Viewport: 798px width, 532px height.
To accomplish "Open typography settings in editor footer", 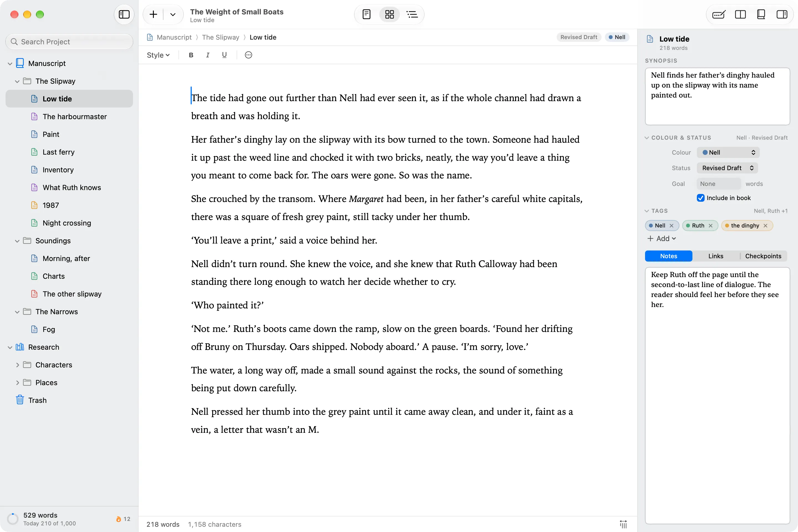I will coord(623,524).
